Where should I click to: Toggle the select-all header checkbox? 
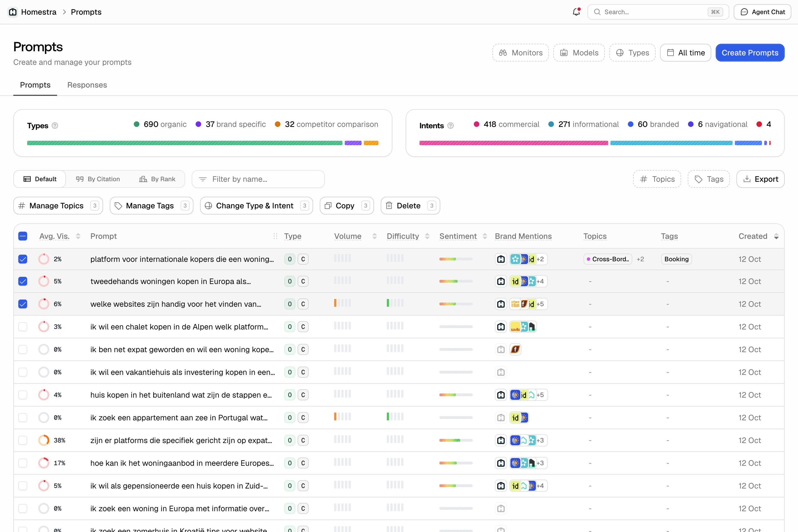(23, 236)
